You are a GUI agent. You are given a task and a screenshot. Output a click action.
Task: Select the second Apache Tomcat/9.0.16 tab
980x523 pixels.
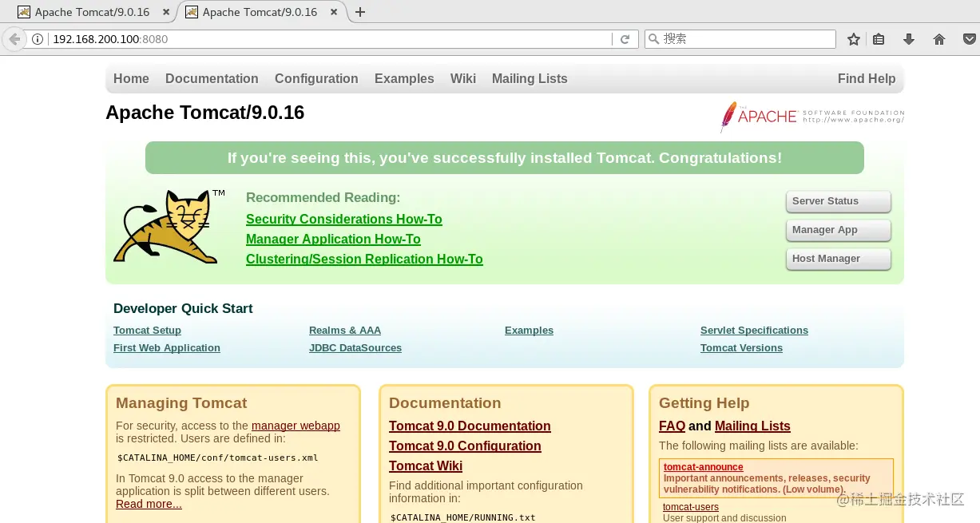coord(260,12)
